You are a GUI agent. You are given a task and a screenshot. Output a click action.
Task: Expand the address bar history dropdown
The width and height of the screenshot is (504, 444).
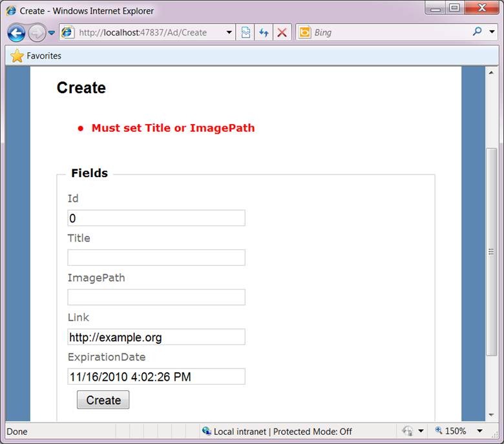coord(229,32)
